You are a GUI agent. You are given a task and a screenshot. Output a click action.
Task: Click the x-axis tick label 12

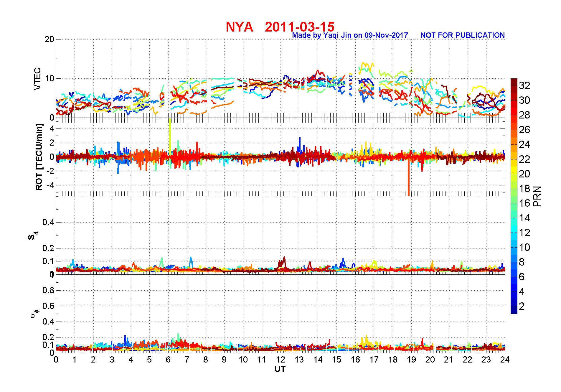pyautogui.click(x=280, y=360)
